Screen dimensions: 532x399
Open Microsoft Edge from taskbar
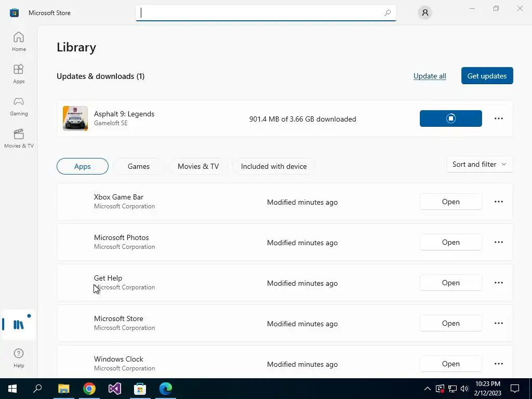coord(166,389)
